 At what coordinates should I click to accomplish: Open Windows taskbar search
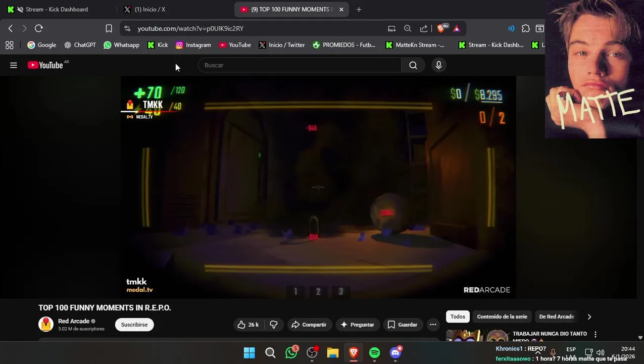(x=270, y=353)
